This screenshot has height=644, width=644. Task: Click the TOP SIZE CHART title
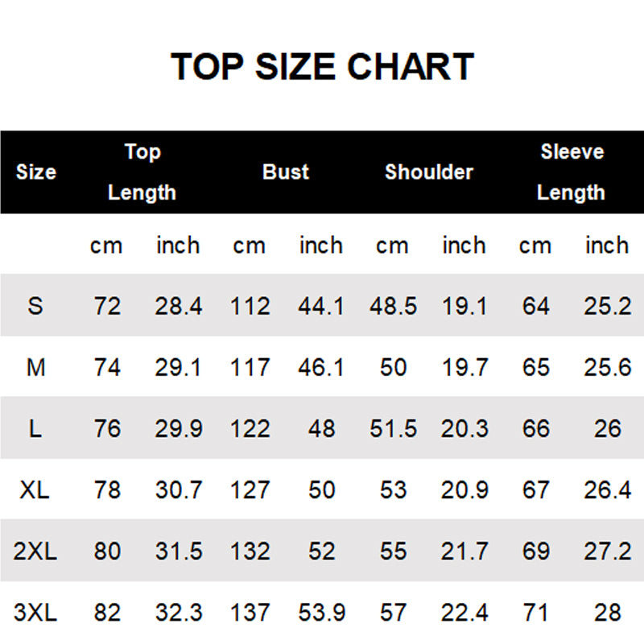click(x=322, y=67)
